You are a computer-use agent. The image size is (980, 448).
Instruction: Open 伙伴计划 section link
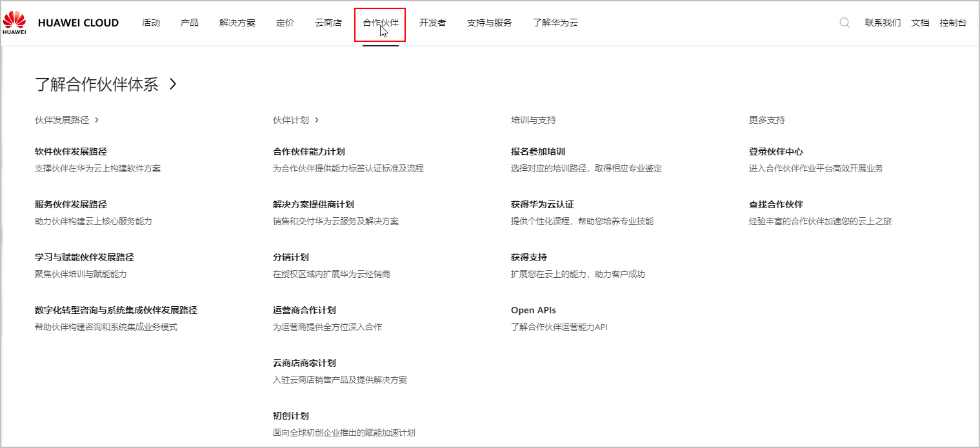291,120
